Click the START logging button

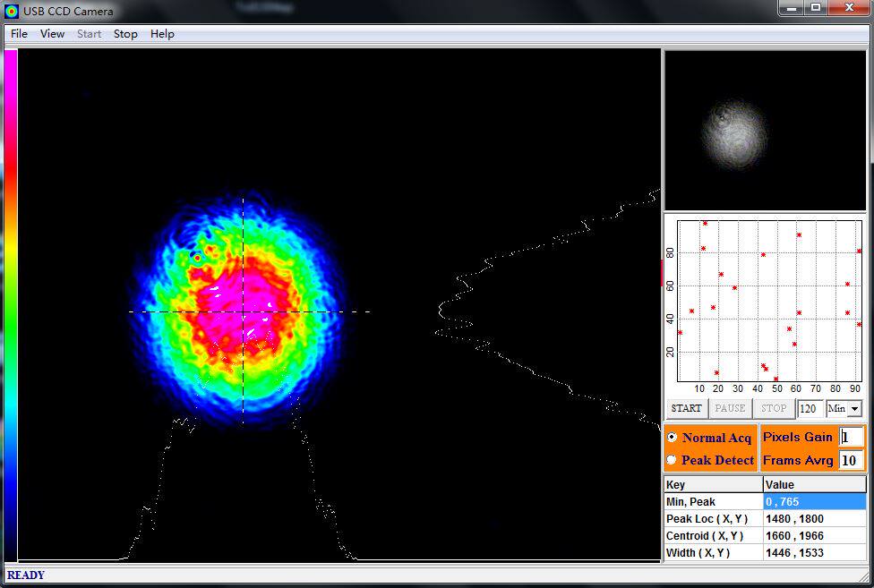coord(686,408)
